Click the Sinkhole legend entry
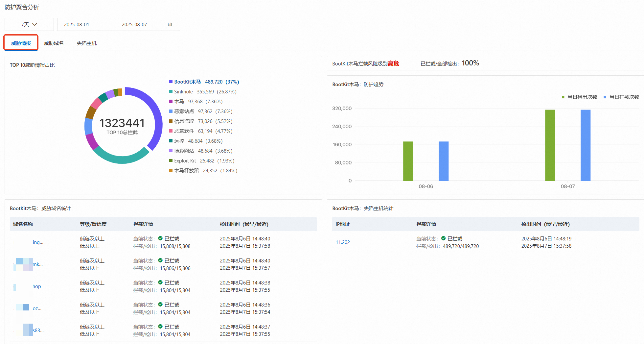Viewport: 644px width, 344px height. coord(203,92)
